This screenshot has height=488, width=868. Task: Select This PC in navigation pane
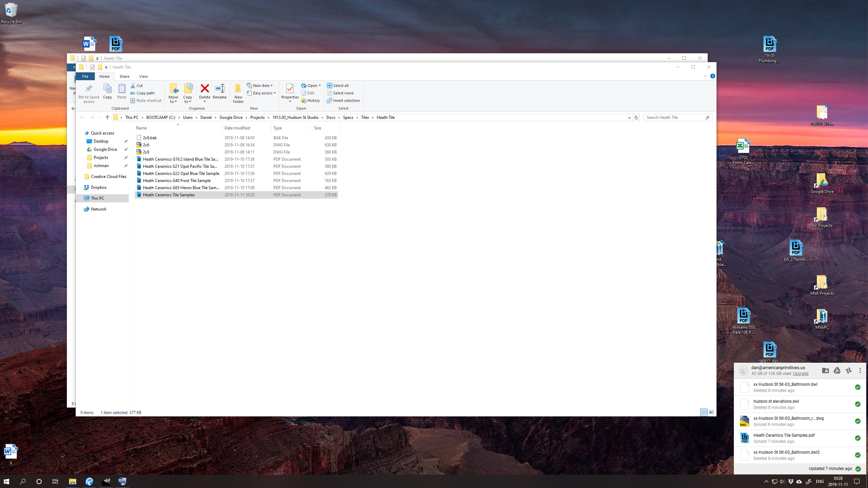click(102, 198)
